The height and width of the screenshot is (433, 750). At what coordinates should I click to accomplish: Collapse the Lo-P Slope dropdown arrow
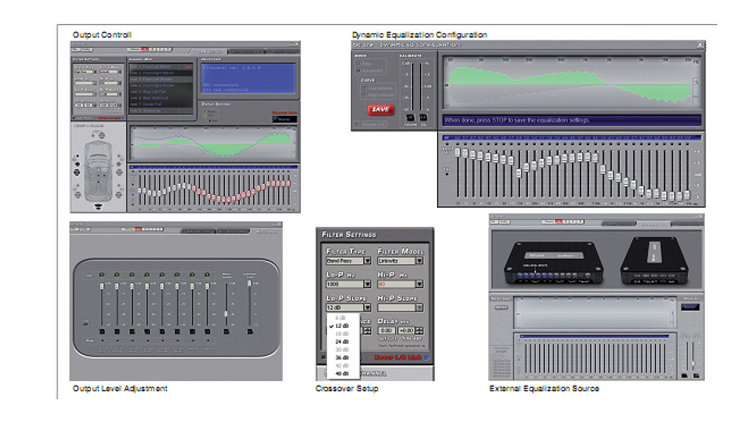point(367,308)
